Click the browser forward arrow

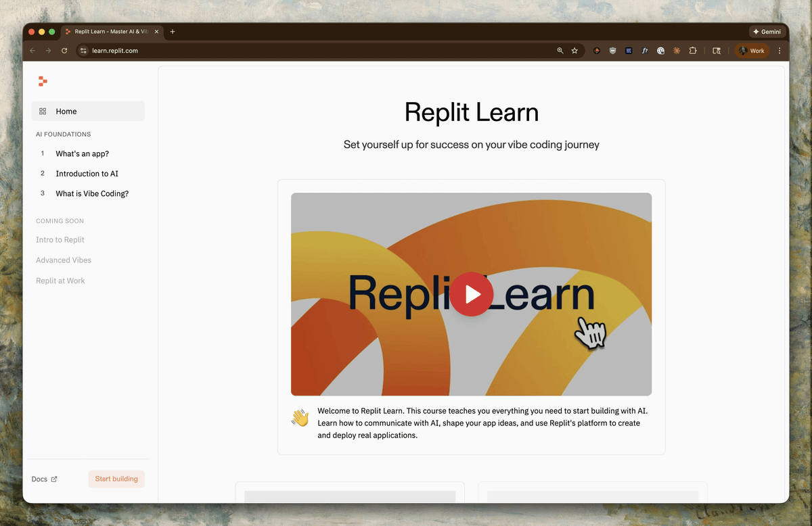click(48, 51)
